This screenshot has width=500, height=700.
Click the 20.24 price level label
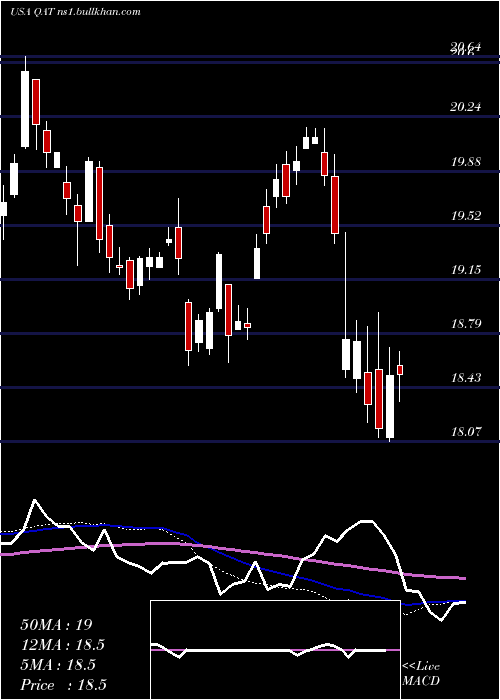tap(466, 107)
